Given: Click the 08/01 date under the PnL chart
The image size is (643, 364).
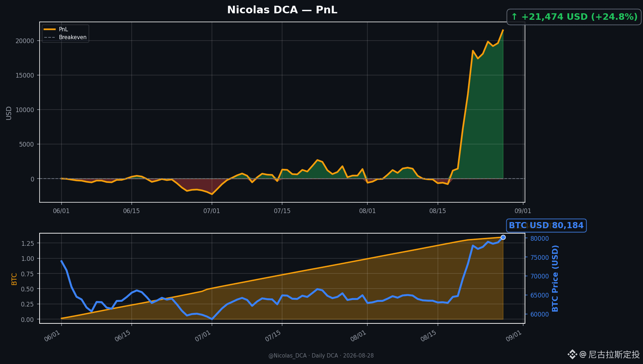Looking at the screenshot, I should coord(367,211).
